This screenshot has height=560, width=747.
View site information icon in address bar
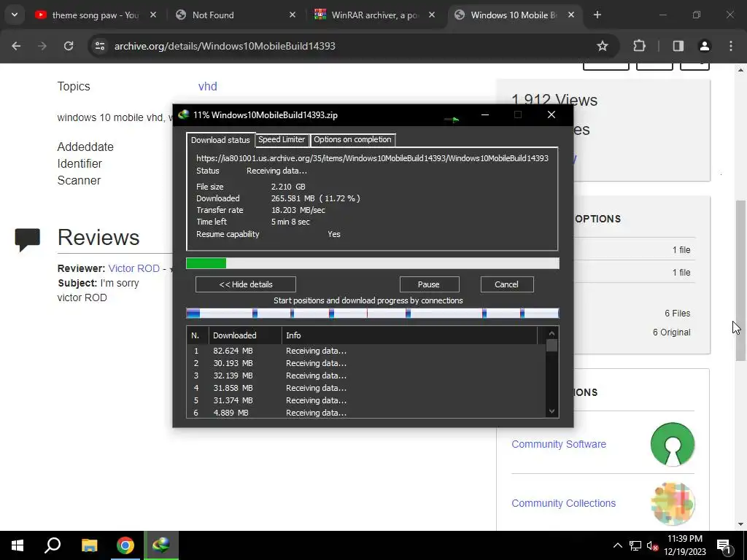[x=100, y=46]
